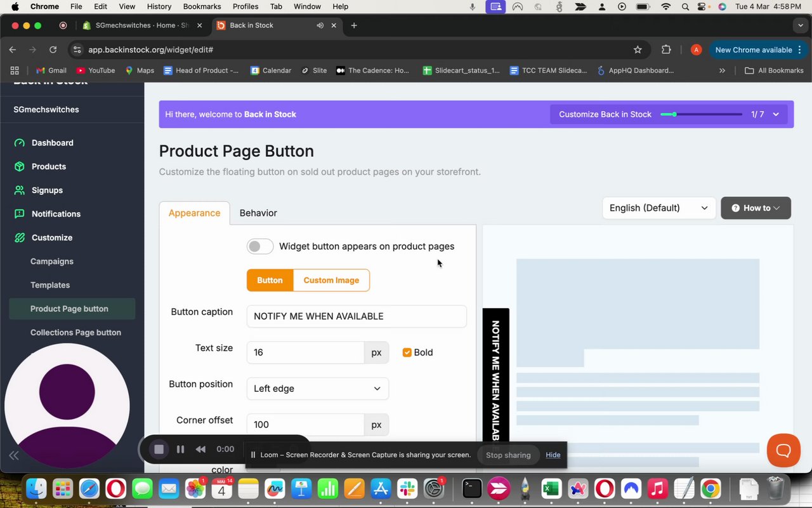Select the Button style option
The height and width of the screenshot is (508, 812).
[270, 280]
